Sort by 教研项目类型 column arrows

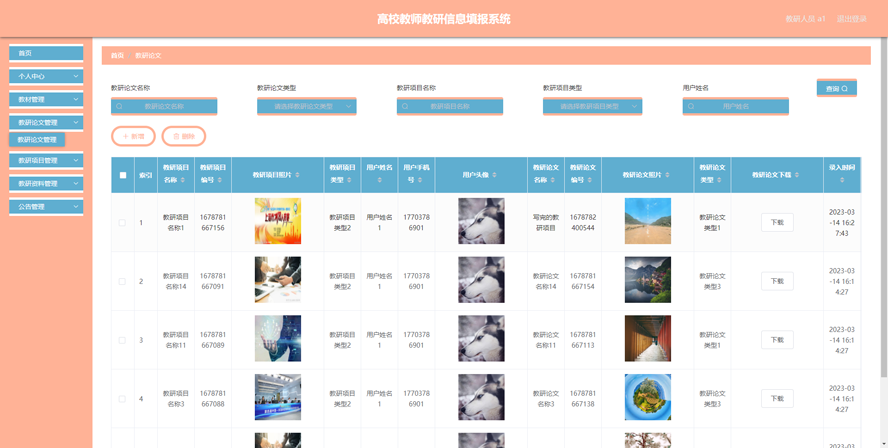(349, 180)
